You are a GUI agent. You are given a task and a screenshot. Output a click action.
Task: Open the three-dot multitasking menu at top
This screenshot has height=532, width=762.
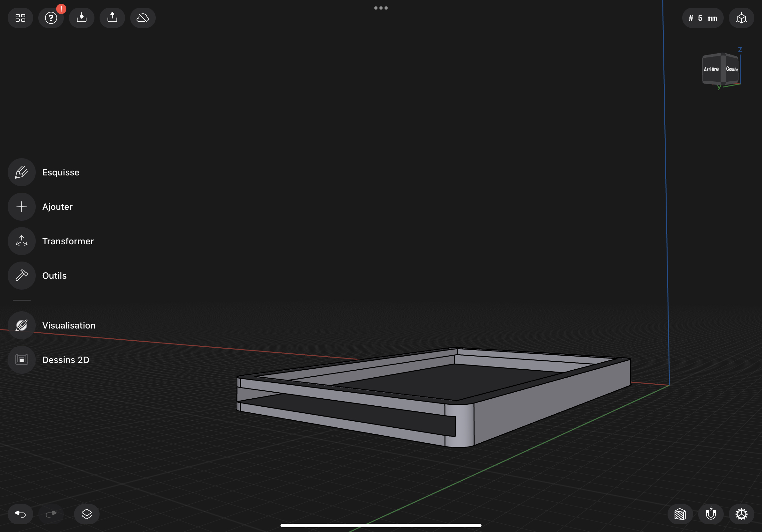pos(381,8)
